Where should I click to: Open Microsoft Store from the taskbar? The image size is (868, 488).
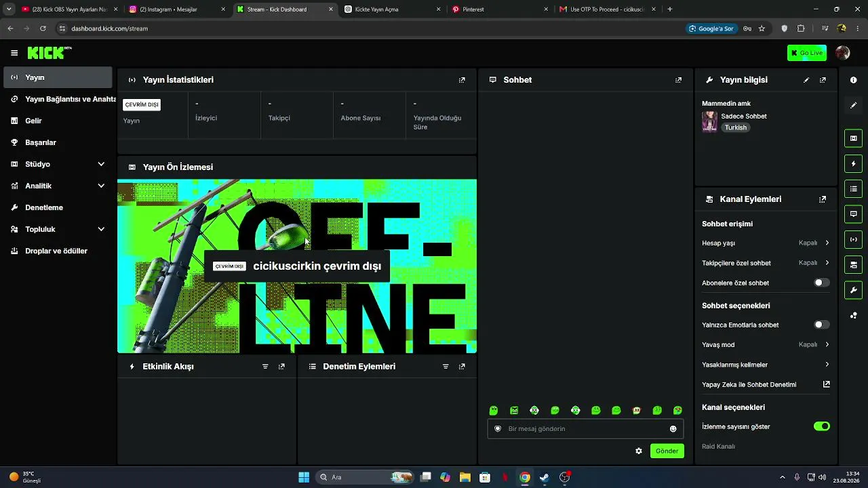point(485,477)
